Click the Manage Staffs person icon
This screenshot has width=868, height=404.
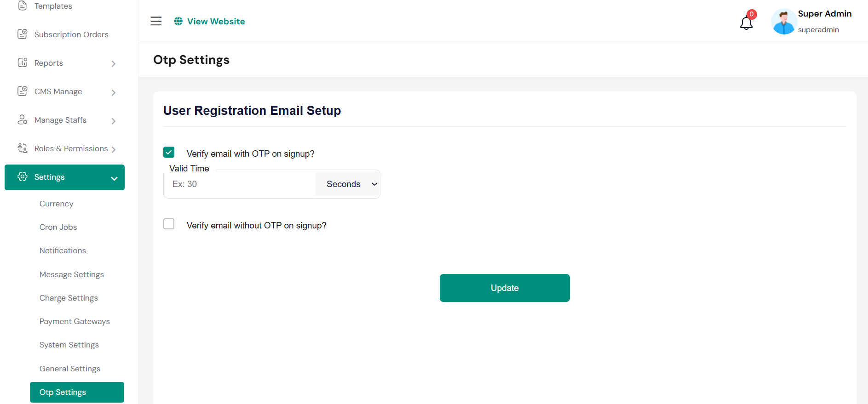point(22,119)
